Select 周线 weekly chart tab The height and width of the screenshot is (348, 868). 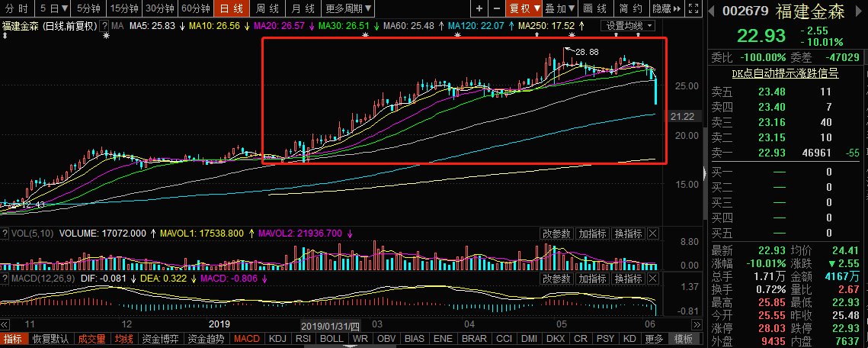pos(267,8)
